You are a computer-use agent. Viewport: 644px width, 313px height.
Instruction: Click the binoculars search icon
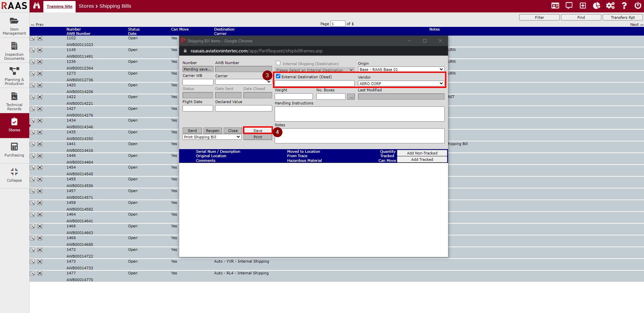click(37, 6)
